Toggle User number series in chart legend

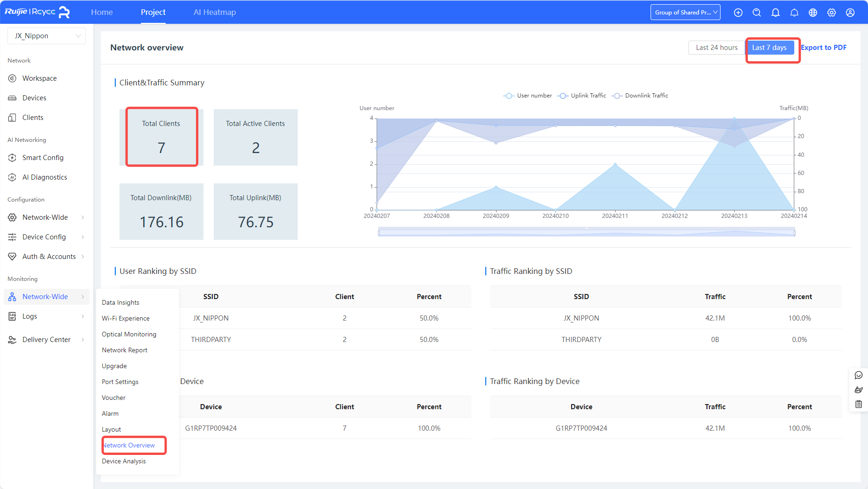(x=528, y=96)
